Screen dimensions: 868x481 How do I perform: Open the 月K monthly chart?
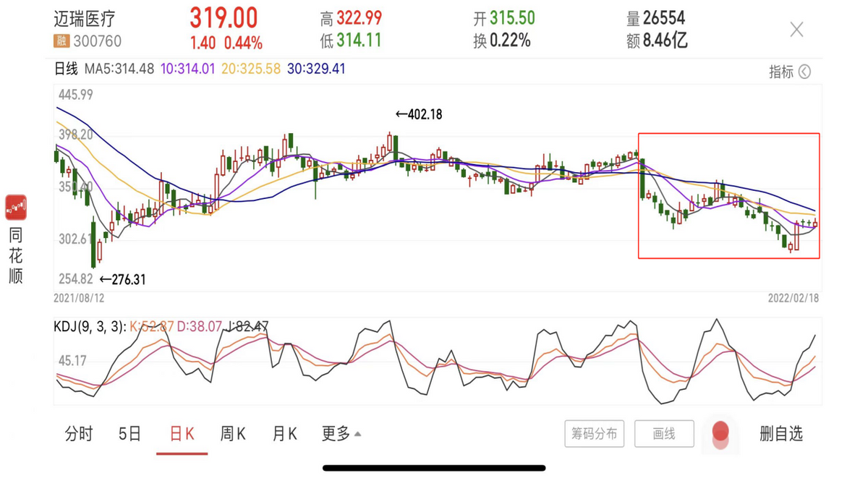tap(285, 434)
